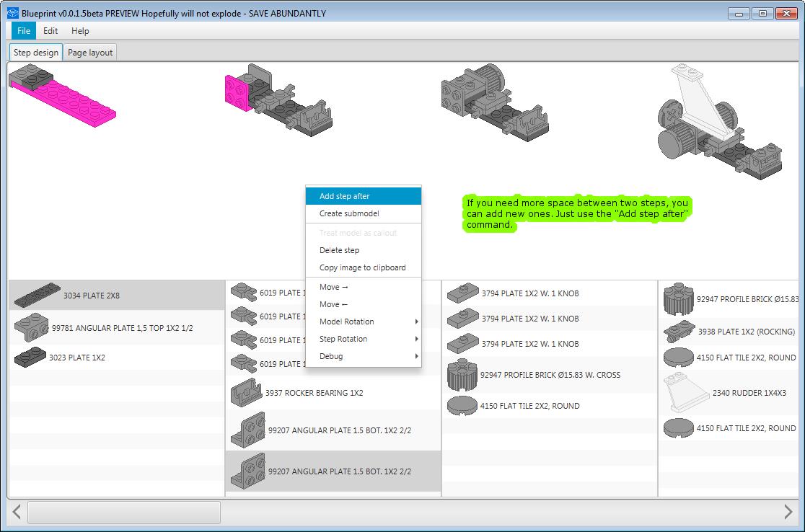This screenshot has width=805, height=532.
Task: Select the 3937 ROCKER BEARING 1X2 row
Action: (333, 393)
